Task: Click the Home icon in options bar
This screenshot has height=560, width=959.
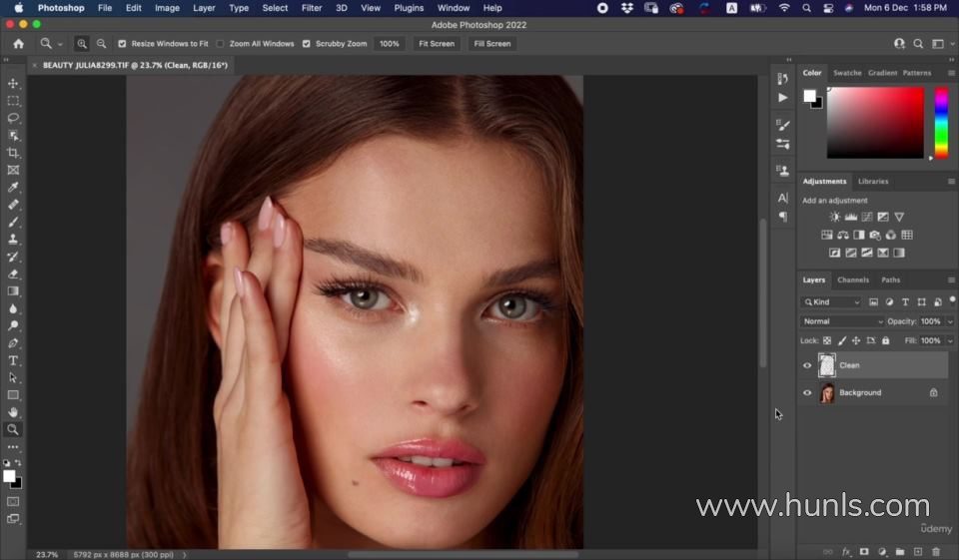Action: 18,44
